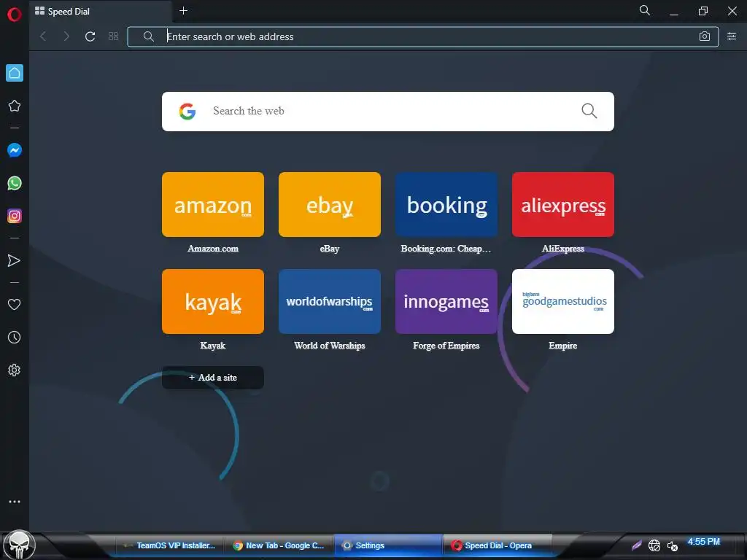
Task: Open Settings gear icon in sidebar
Action: [x=15, y=370]
